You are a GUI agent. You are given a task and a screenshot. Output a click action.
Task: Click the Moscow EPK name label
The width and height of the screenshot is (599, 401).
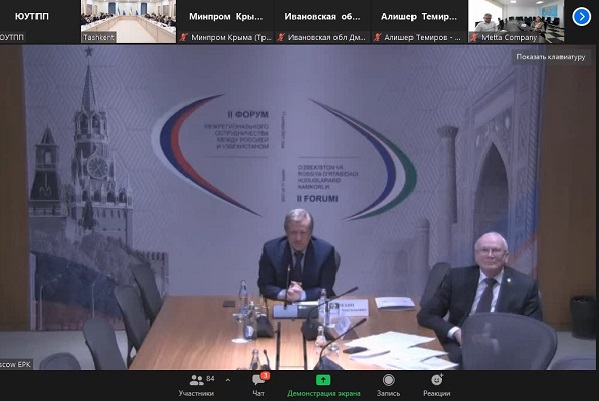pyautogui.click(x=15, y=364)
